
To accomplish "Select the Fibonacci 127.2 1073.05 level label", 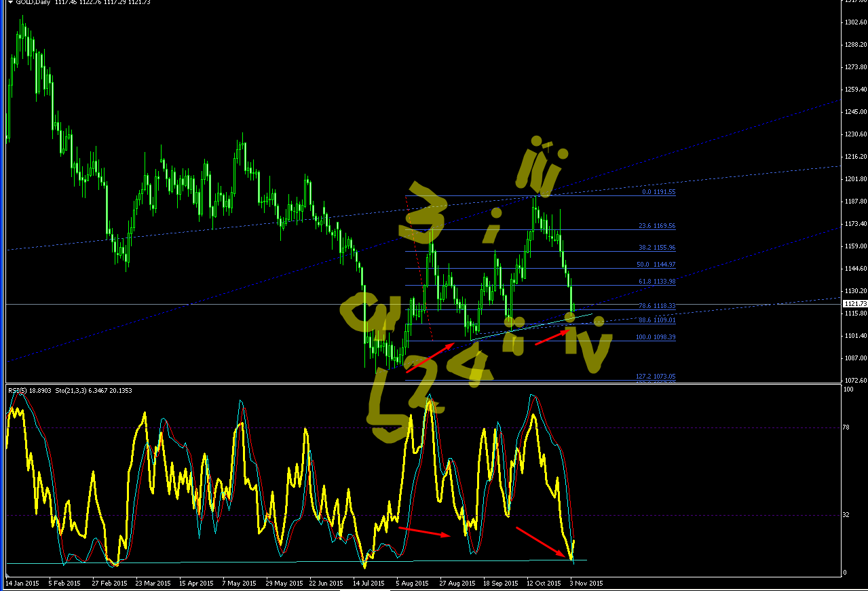I will [x=656, y=377].
